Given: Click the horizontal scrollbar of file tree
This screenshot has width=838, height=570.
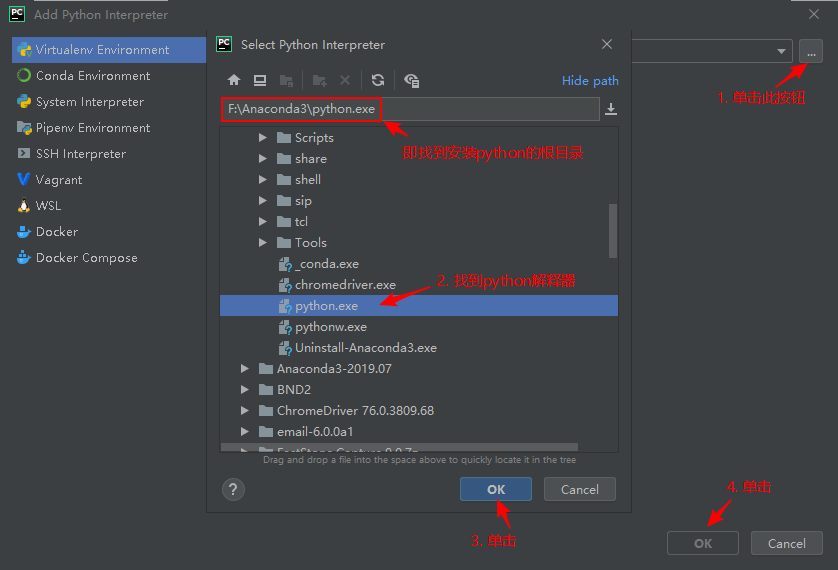Looking at the screenshot, I should coord(399,447).
